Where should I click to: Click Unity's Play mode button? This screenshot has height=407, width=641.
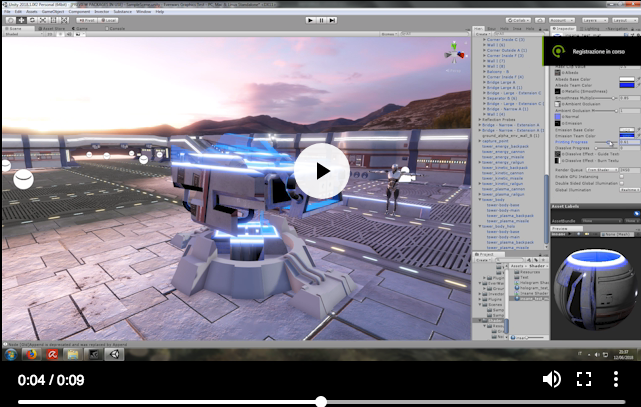pos(310,20)
